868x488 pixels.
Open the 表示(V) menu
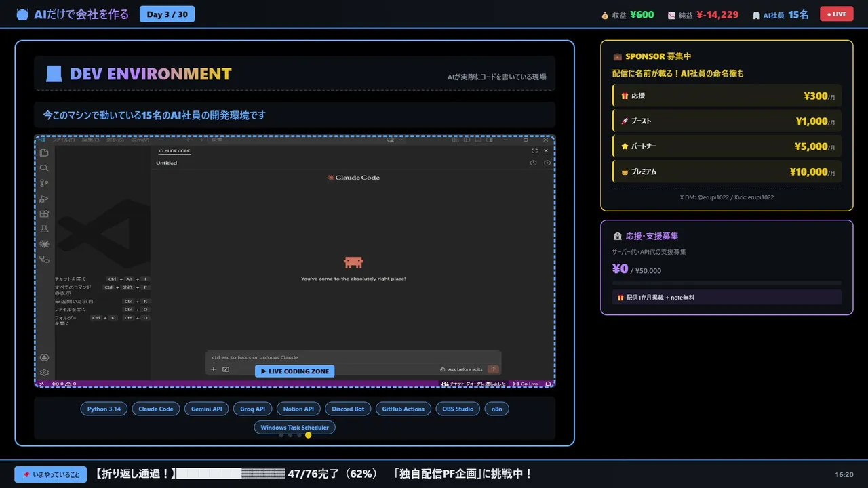(x=140, y=140)
